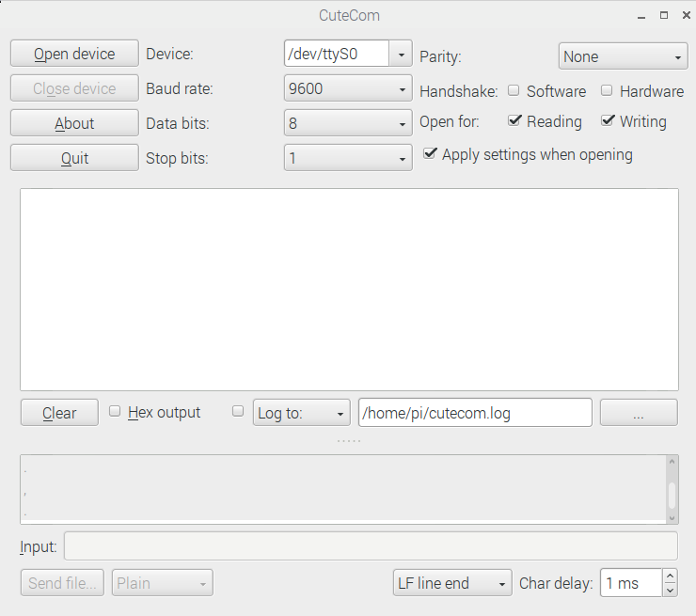Click inside the main output text area

(349, 290)
